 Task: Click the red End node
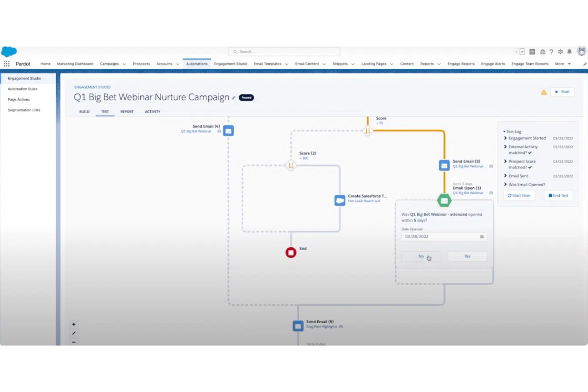coord(291,252)
